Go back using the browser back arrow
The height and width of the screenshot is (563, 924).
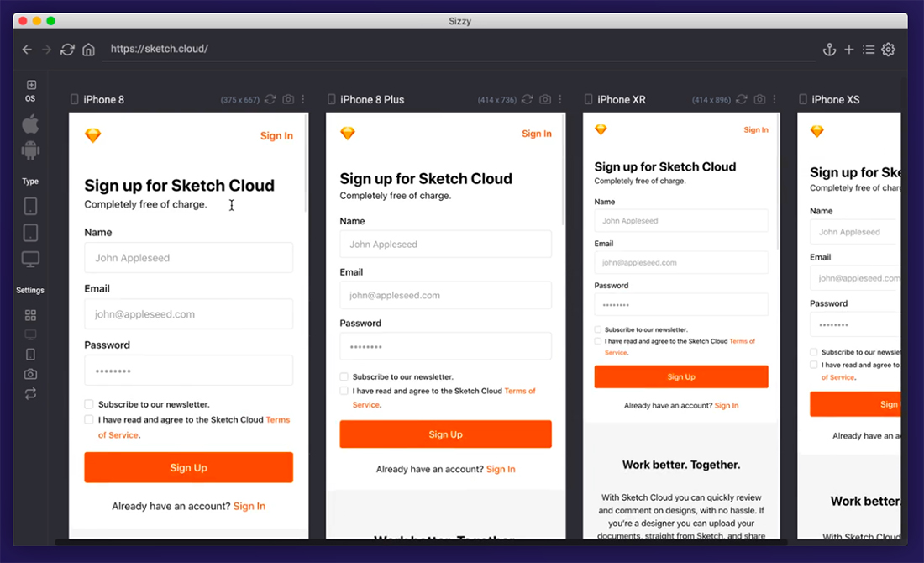tap(27, 50)
